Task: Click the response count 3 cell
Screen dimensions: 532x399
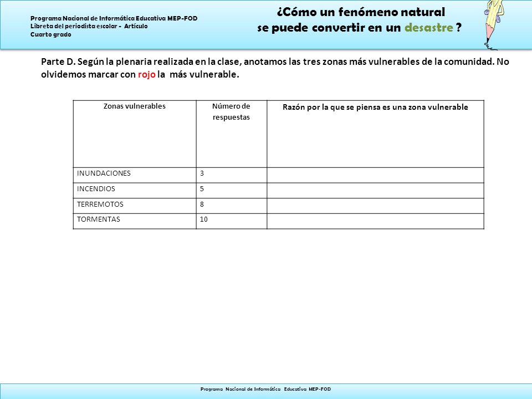Action: point(232,175)
